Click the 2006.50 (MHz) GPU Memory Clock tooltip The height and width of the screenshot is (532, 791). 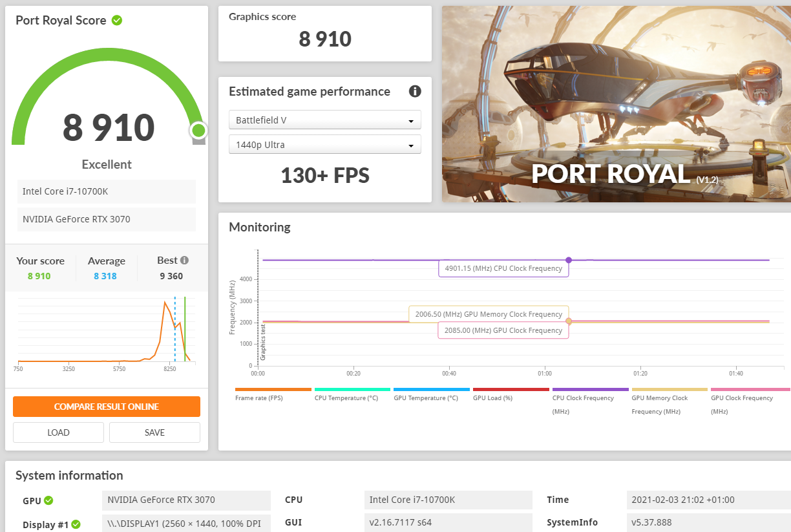click(x=489, y=314)
